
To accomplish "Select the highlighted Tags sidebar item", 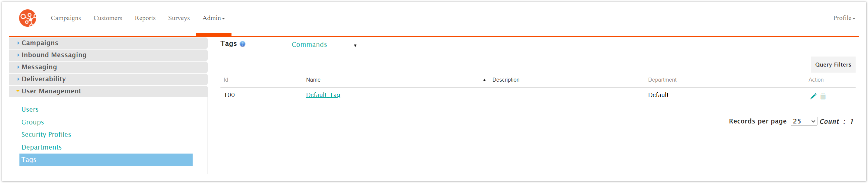I will point(106,160).
